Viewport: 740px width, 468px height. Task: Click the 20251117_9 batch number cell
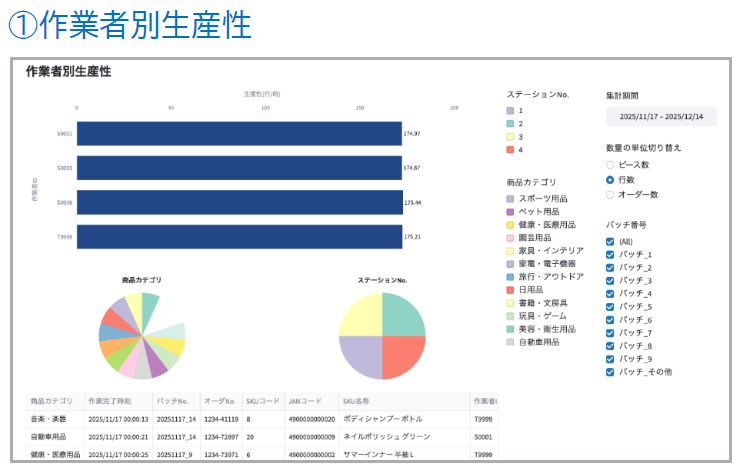177,454
